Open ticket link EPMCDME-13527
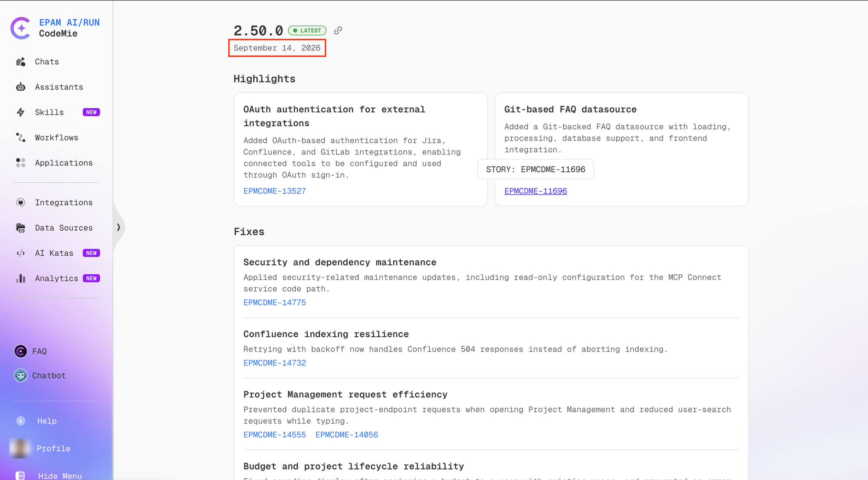868x480 pixels. 275,191
